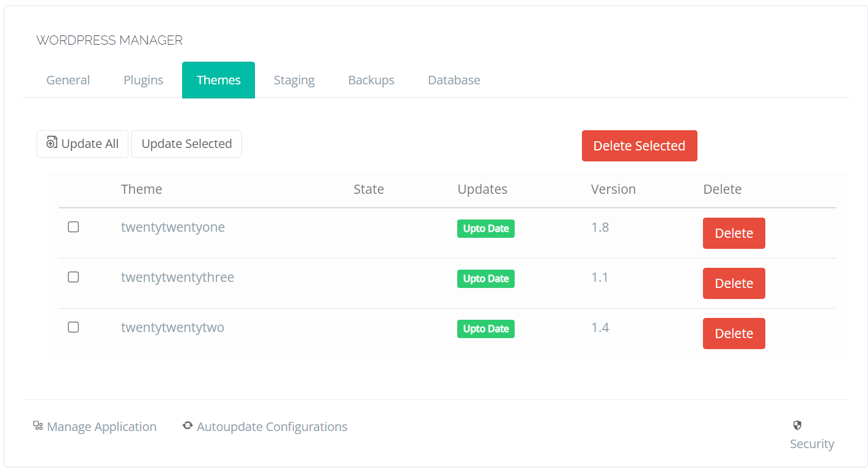Image resolution: width=868 pixels, height=472 pixels.
Task: Open the Autoupdate Configurations link
Action: (265, 427)
